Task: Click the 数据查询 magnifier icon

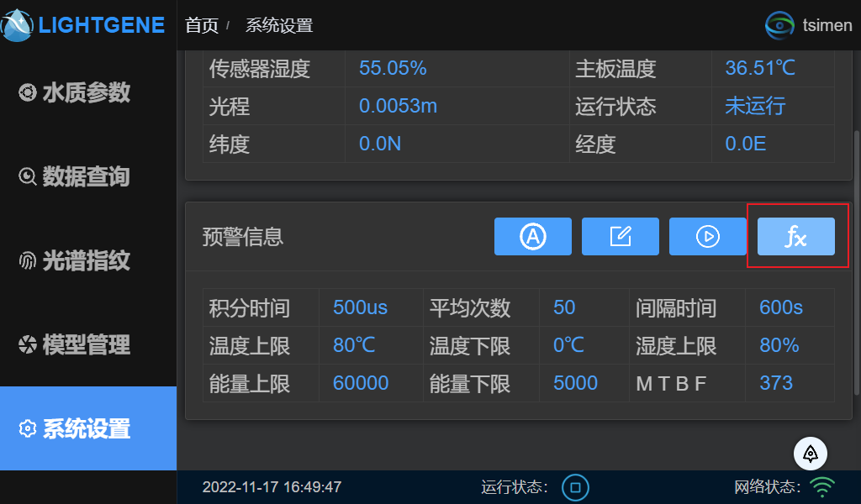Action: click(x=28, y=176)
